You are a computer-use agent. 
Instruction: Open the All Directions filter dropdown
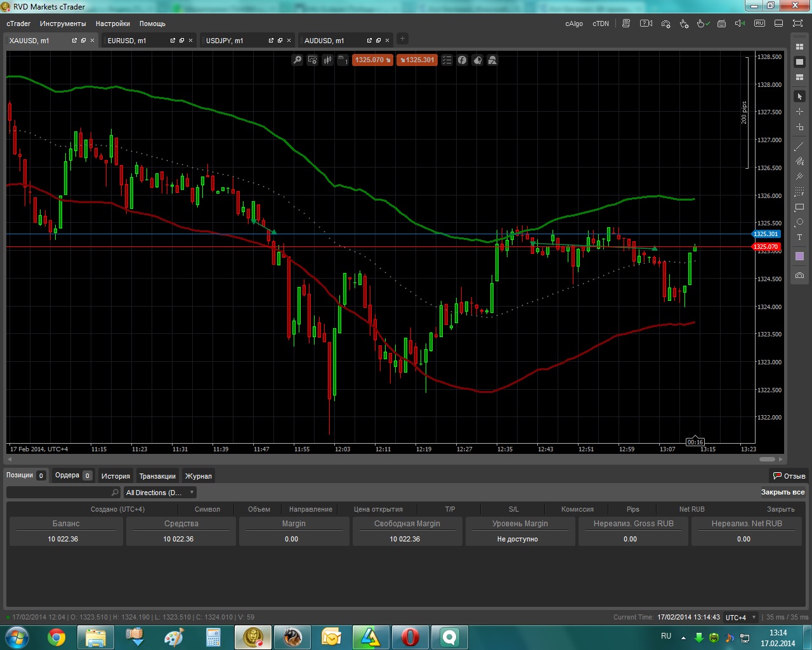(x=160, y=493)
